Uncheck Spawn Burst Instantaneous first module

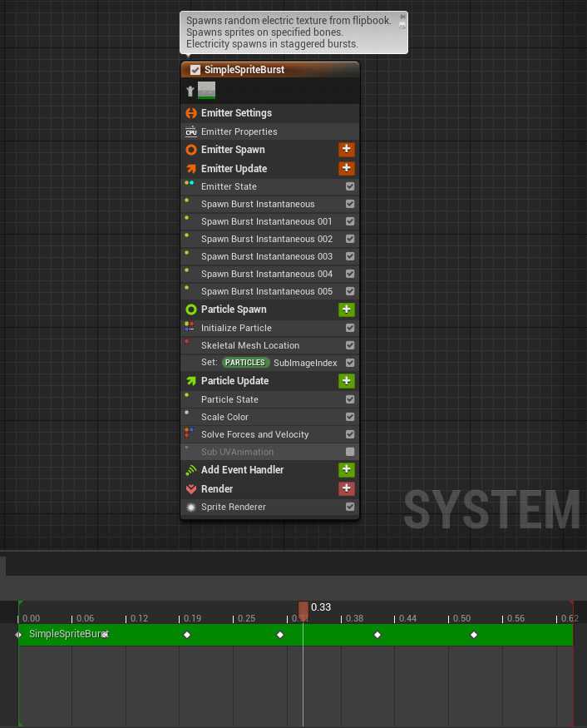(350, 204)
